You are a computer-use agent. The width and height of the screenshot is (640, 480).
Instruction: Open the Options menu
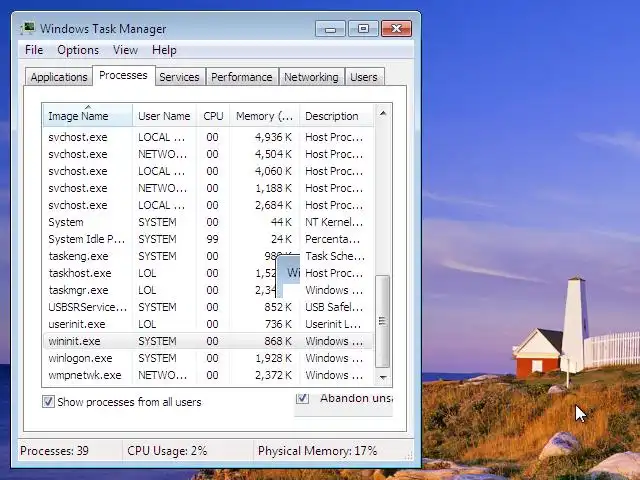pos(78,50)
